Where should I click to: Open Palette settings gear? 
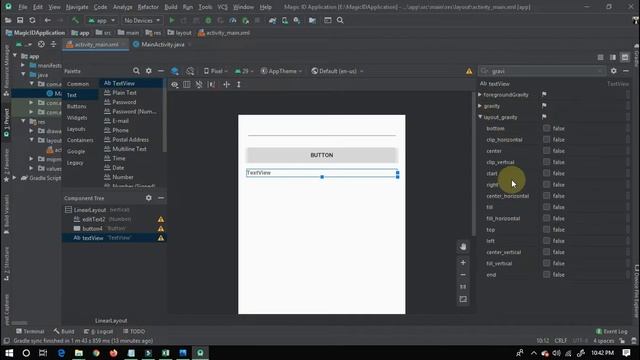pyautogui.click(x=149, y=71)
